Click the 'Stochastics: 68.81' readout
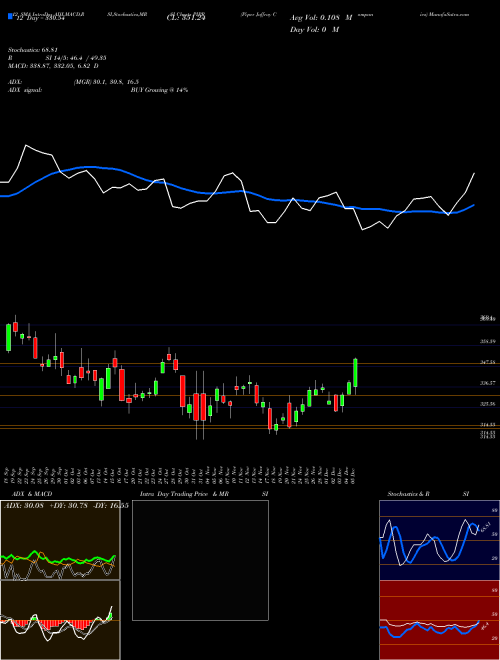Screen dimensions: 500x660 [x=33, y=50]
